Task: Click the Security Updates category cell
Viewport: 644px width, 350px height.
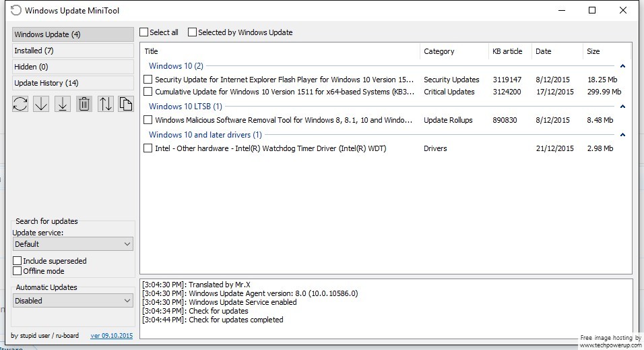Action: (x=451, y=80)
